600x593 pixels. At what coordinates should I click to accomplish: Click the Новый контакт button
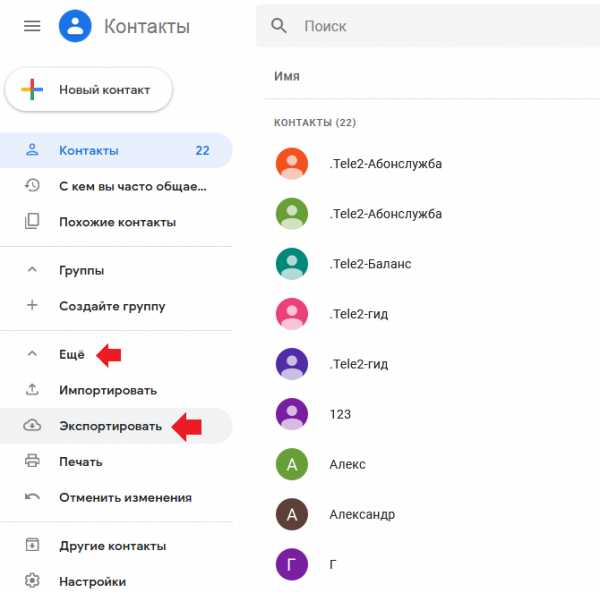point(89,90)
